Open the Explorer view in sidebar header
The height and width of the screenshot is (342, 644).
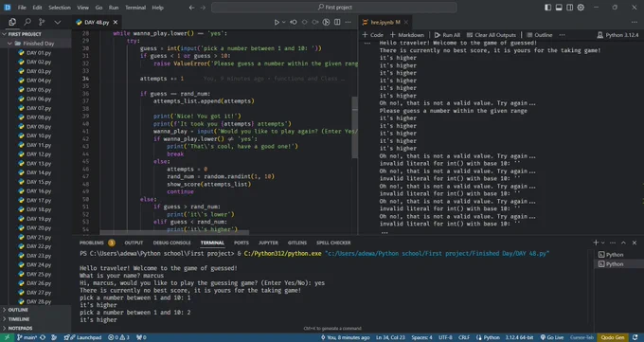12,22
